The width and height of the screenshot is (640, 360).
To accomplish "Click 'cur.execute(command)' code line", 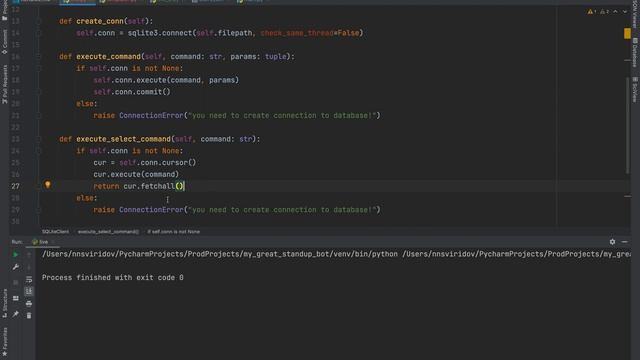I will [136, 174].
